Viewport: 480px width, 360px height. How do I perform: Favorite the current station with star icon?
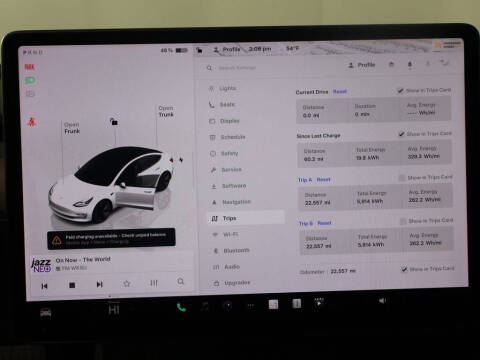click(127, 284)
